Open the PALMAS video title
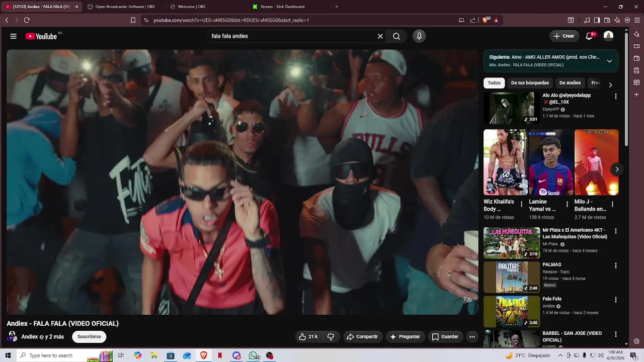Screen dimensions: 644x362 pyautogui.click(x=551, y=264)
